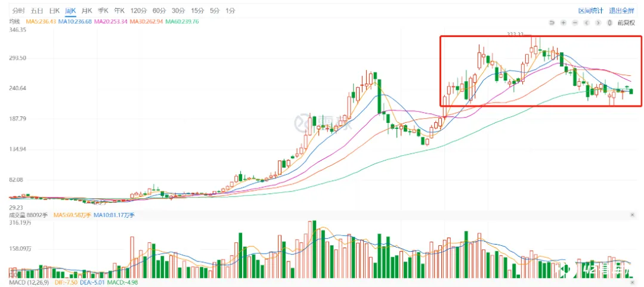Click the 187.79 price axis label
The image size is (644, 287).
click(x=18, y=118)
